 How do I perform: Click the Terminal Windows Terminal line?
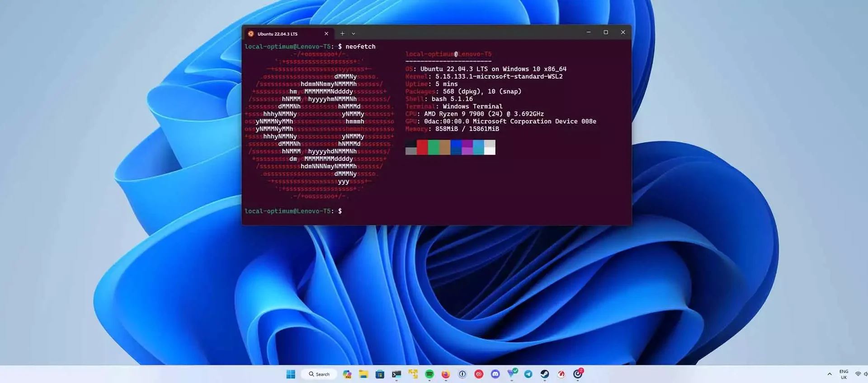454,107
